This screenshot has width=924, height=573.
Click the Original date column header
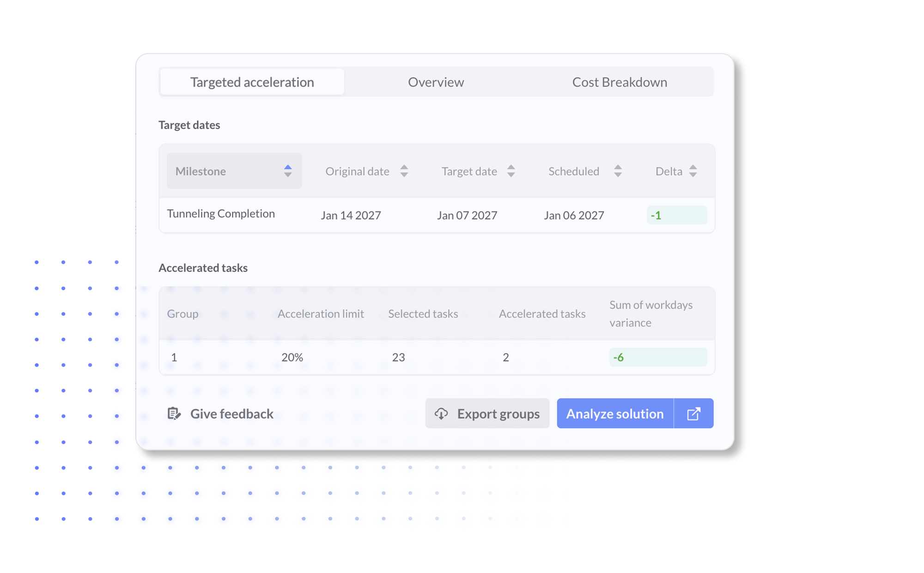click(357, 171)
